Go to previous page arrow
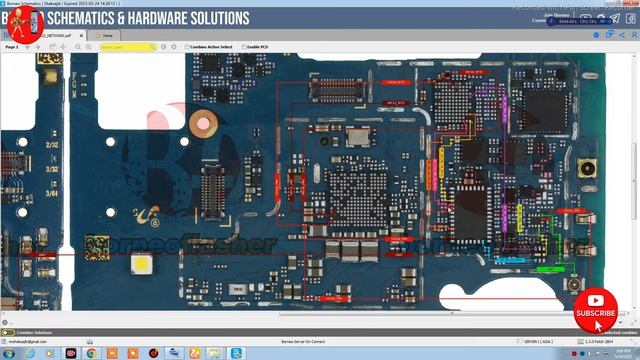The height and width of the screenshot is (360, 640). click(x=28, y=47)
